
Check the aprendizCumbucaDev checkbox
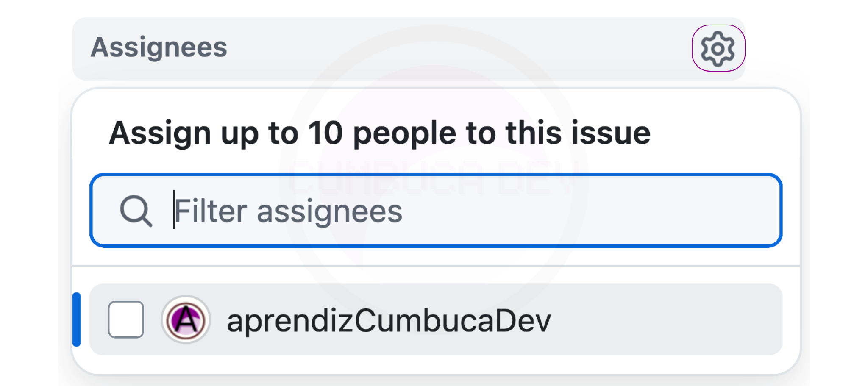click(126, 319)
